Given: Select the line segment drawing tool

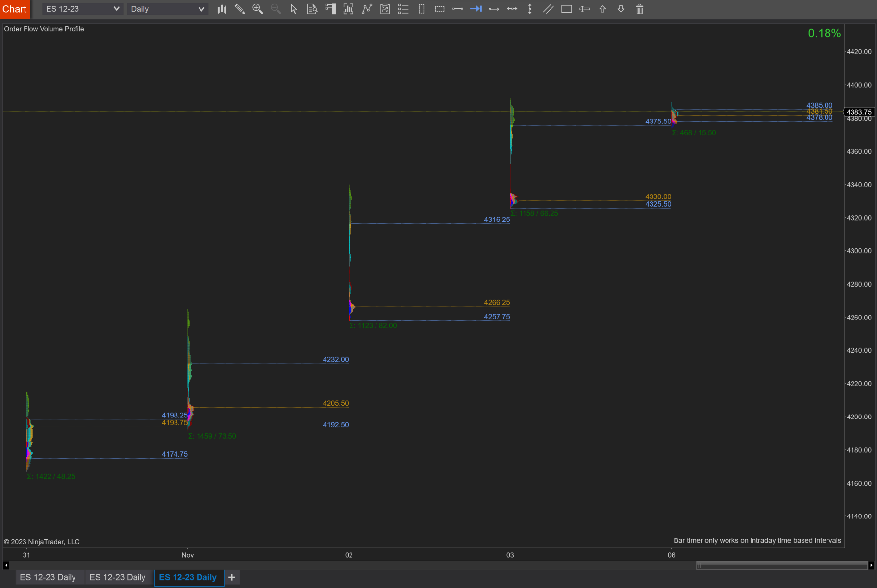Looking at the screenshot, I should click(458, 9).
